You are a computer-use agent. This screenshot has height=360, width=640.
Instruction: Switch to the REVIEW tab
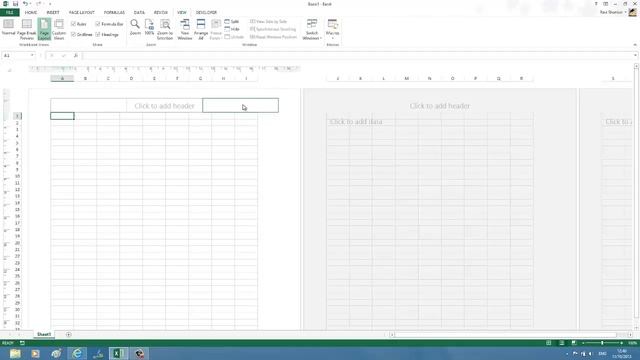point(161,13)
